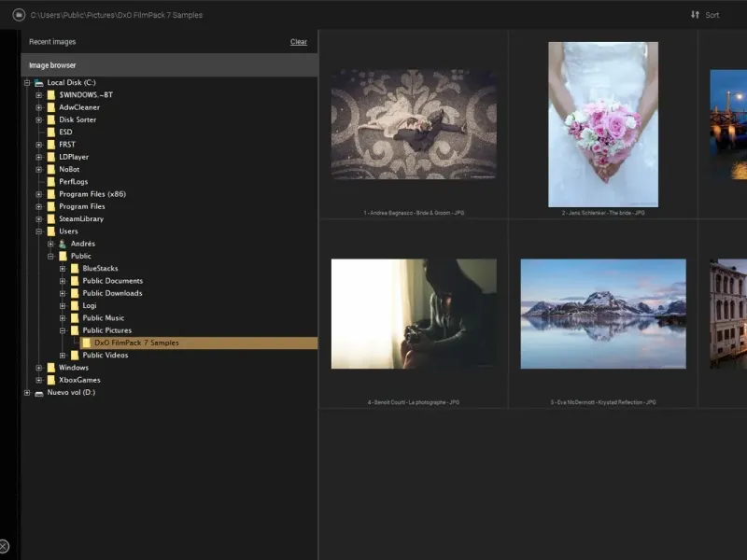Image resolution: width=747 pixels, height=560 pixels.
Task: Click the Andrés user profile icon
Action: [63, 244]
